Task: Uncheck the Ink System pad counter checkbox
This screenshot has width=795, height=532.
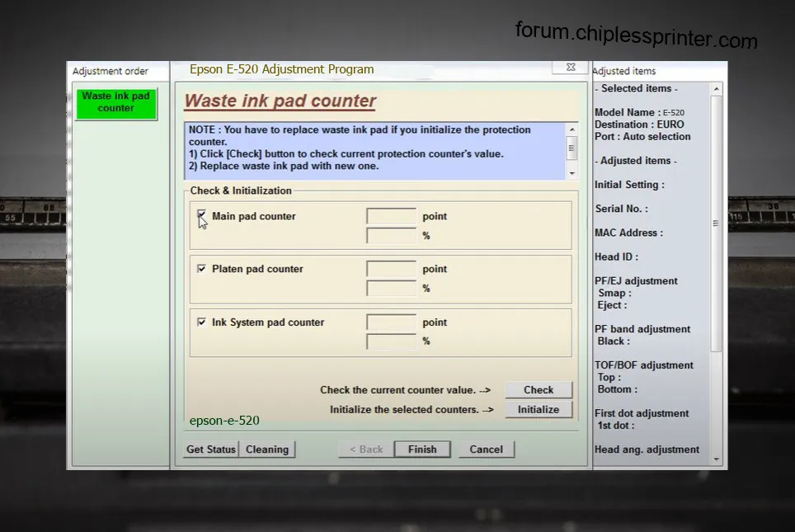Action: 202,322
